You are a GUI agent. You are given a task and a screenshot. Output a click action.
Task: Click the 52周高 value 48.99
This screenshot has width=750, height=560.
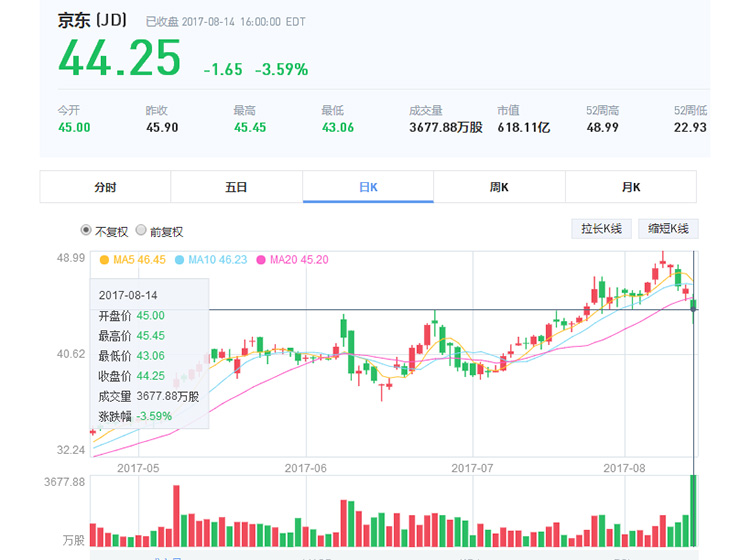[603, 128]
